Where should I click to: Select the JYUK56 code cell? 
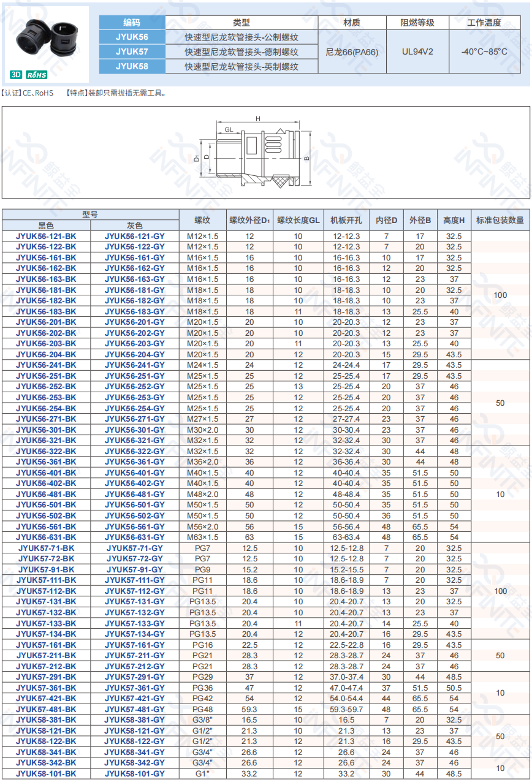coord(132,37)
